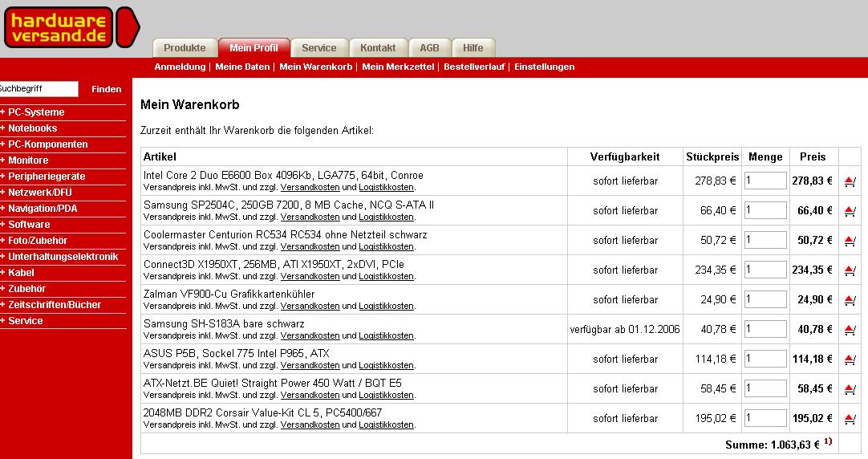Screen dimensions: 868x459
Task: Remove Corsair Value-Kit DDR2 from cart
Action: tap(850, 419)
